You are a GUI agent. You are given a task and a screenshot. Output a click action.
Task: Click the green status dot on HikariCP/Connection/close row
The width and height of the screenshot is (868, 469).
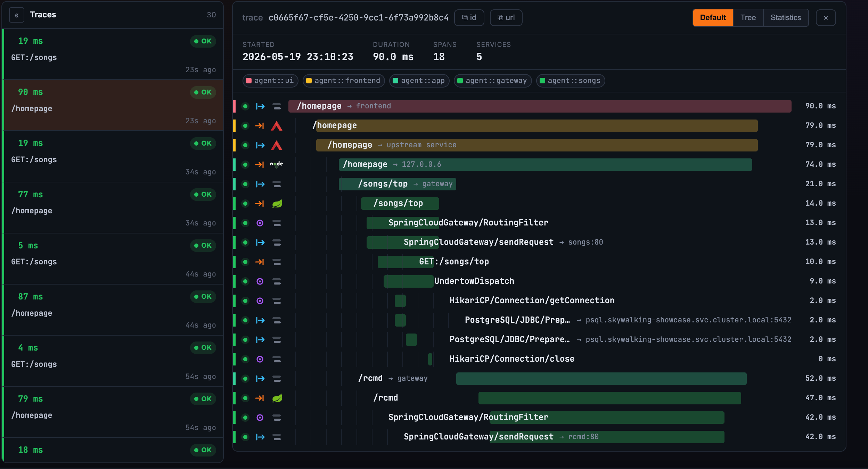coord(245,359)
